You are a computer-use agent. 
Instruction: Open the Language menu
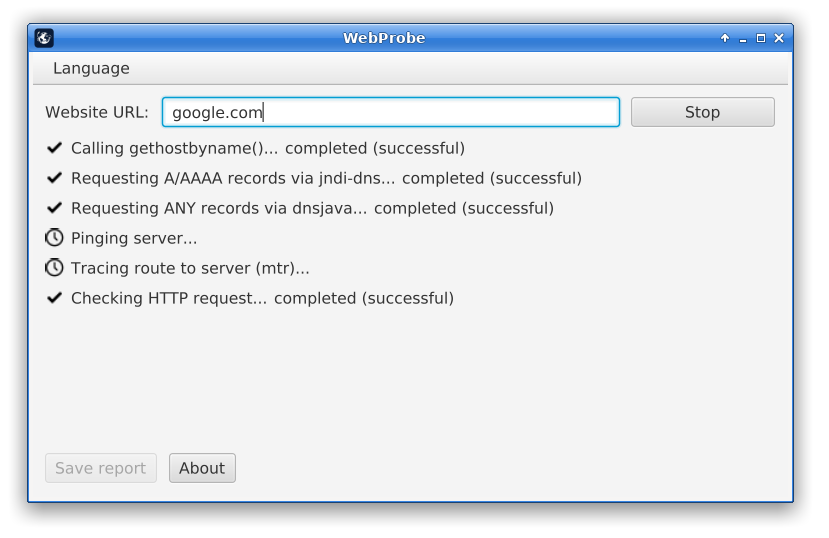click(x=91, y=68)
